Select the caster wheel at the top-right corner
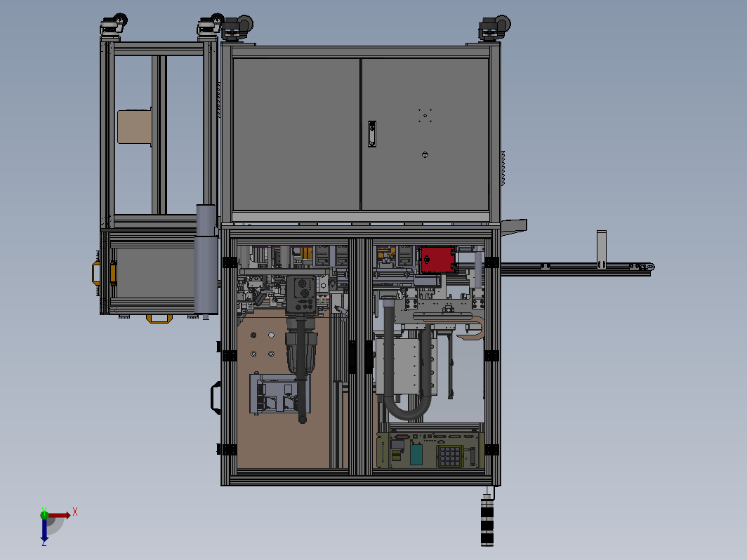The image size is (747, 560). (x=494, y=27)
